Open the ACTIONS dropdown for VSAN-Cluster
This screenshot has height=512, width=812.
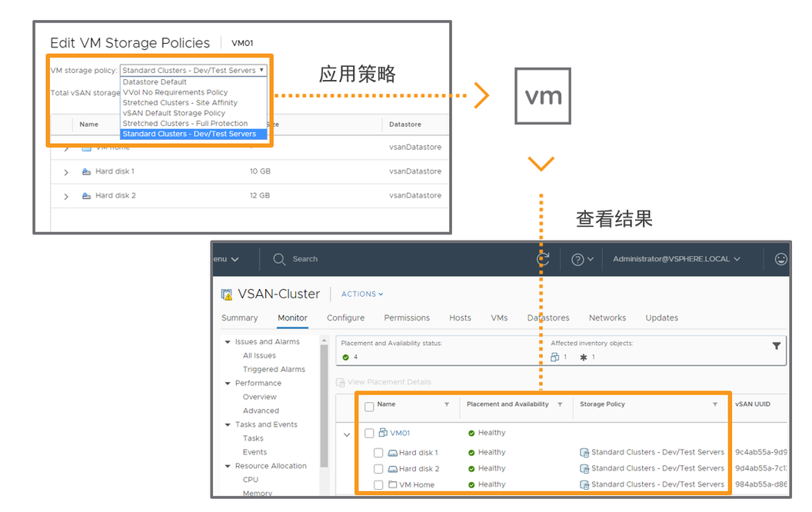(362, 294)
